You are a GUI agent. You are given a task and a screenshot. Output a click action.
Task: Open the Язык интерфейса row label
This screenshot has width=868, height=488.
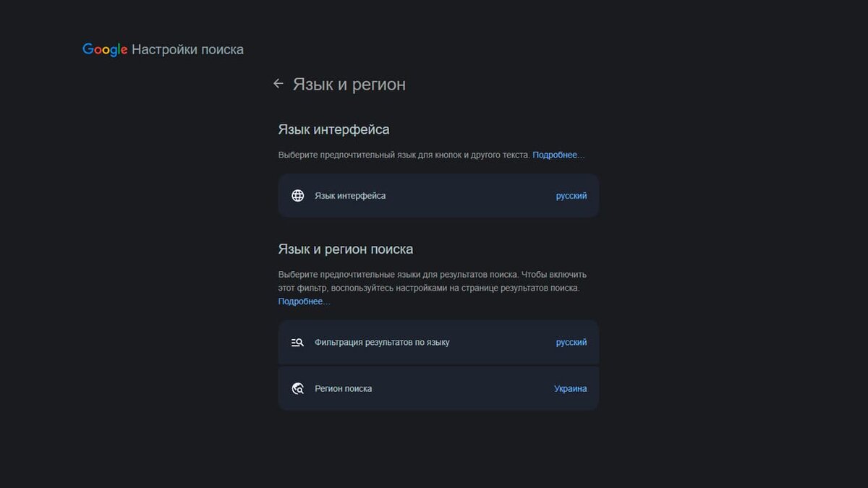(350, 196)
